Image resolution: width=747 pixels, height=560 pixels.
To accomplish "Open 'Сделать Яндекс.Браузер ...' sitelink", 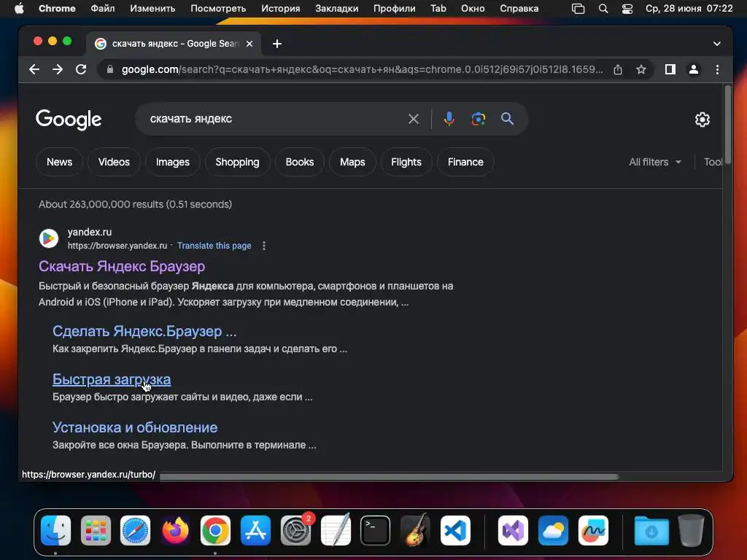I will click(x=144, y=332).
